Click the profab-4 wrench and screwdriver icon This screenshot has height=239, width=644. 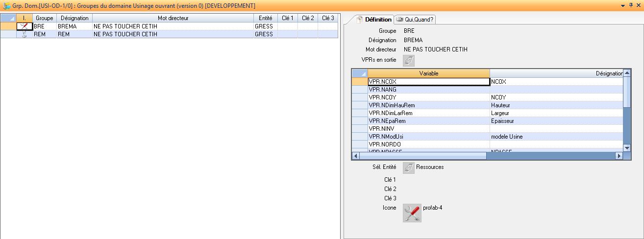[x=412, y=213]
